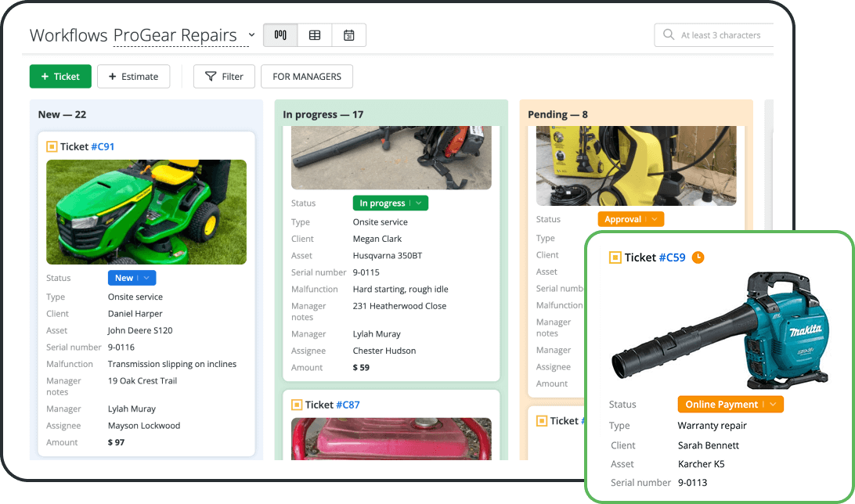The width and height of the screenshot is (855, 504).
Task: Switch to the table view icon
Action: [314, 34]
